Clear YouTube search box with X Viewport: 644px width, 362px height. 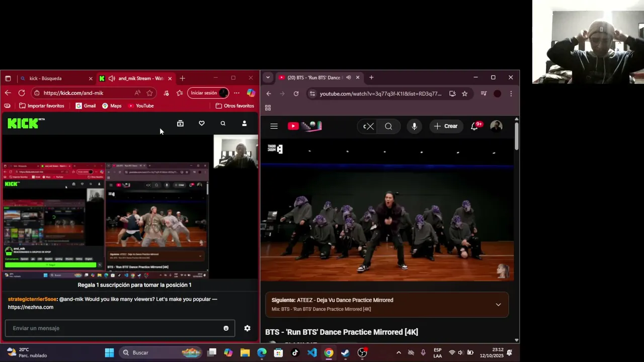[370, 126]
